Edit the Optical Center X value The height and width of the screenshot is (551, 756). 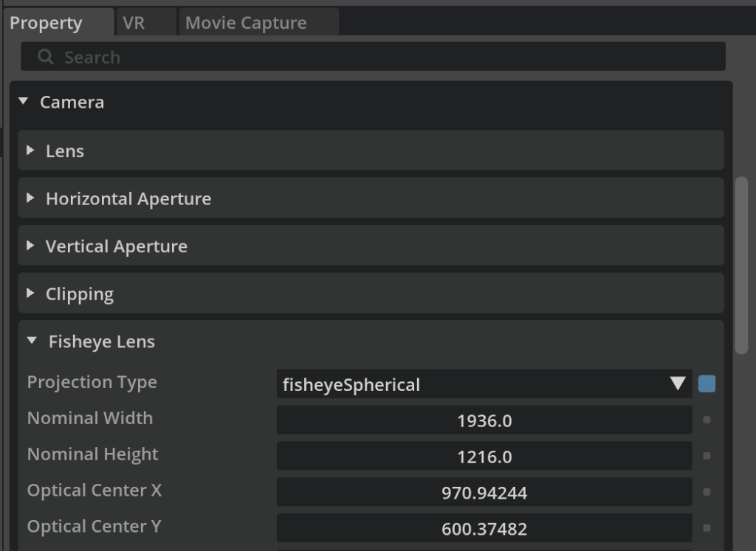(x=484, y=492)
